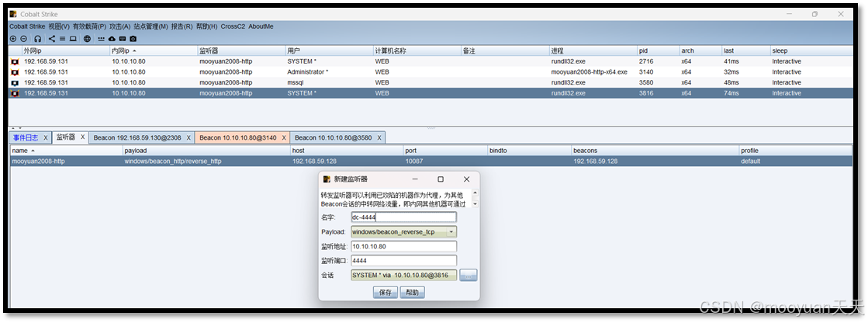Click the beacon icon of mssql row

click(x=15, y=82)
